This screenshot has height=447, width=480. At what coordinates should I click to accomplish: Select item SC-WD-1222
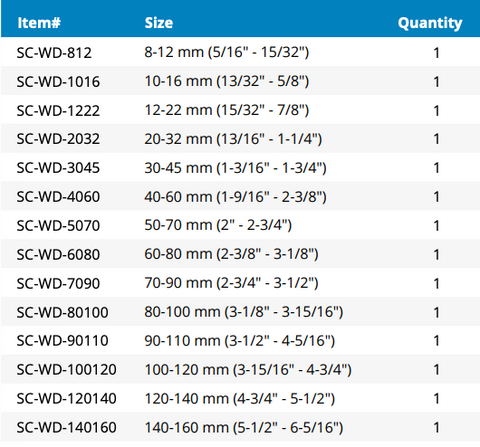pos(58,111)
